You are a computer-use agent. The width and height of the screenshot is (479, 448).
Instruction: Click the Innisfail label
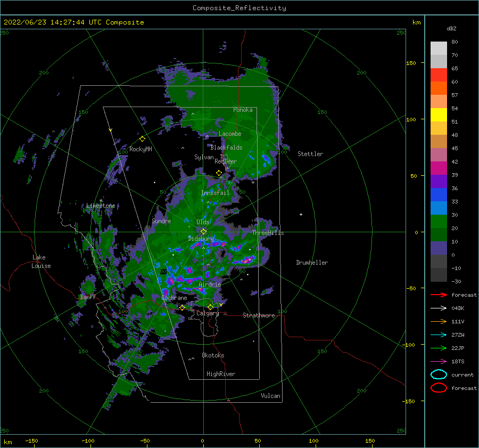pos(215,193)
